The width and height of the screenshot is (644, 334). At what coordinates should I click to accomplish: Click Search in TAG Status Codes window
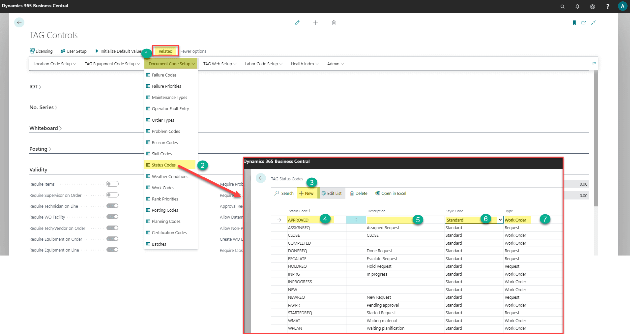(x=284, y=194)
